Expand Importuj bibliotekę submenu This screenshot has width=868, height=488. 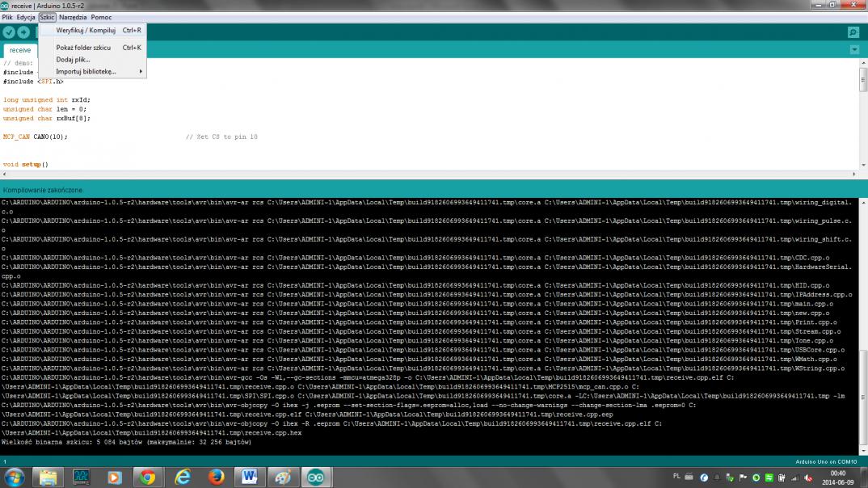point(93,71)
